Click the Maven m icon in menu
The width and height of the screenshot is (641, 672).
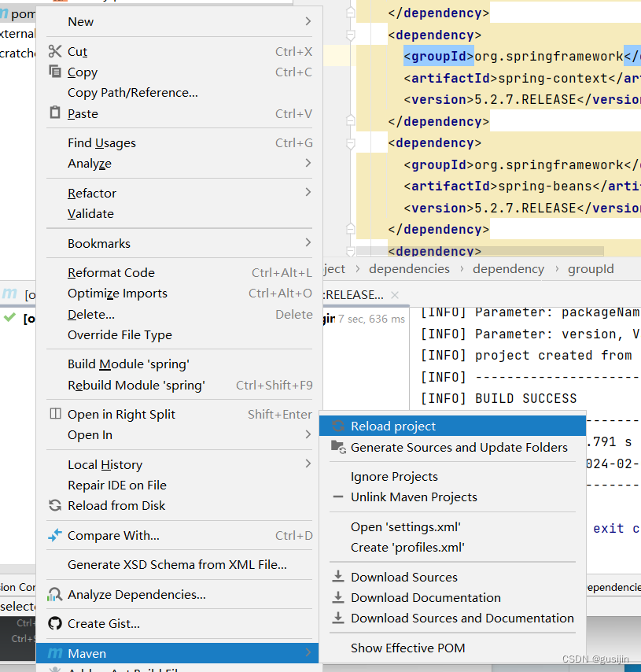tap(55, 653)
